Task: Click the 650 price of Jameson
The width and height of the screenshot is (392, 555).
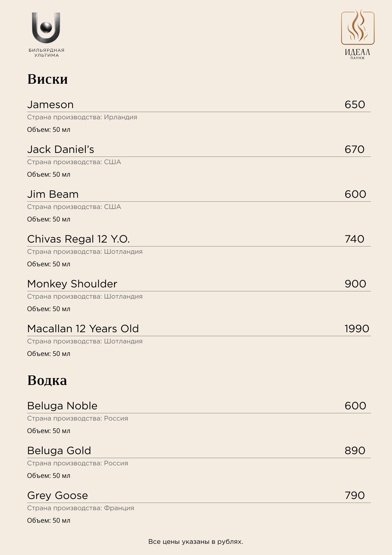Action: [355, 104]
